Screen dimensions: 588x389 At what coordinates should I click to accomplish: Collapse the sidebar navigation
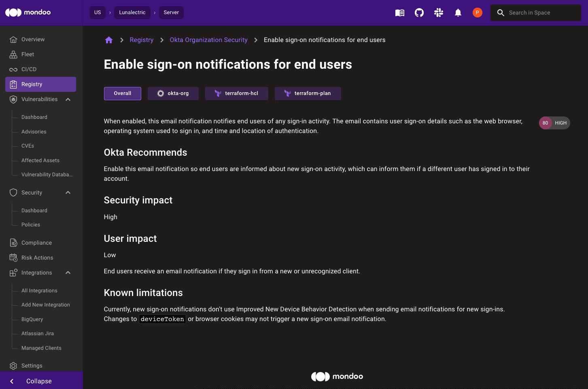click(38, 381)
